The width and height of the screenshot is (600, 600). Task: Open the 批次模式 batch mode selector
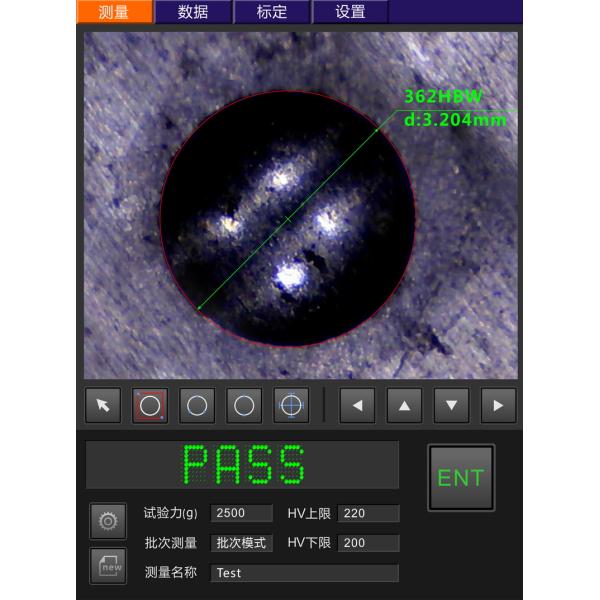pos(242,543)
